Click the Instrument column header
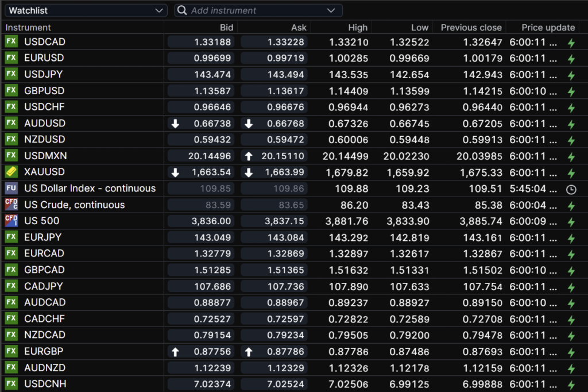This screenshot has height=392, width=588. (x=29, y=28)
